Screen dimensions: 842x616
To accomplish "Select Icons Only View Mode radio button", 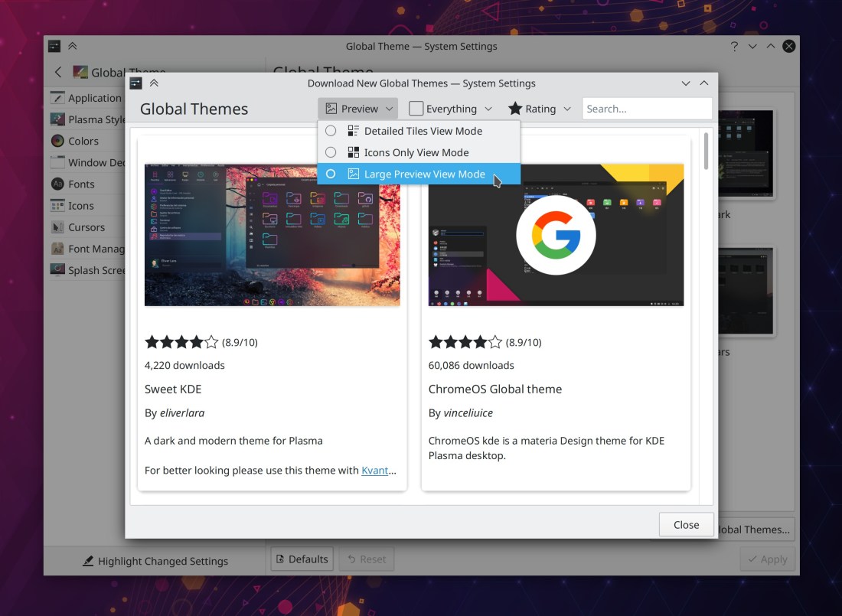I will (331, 152).
